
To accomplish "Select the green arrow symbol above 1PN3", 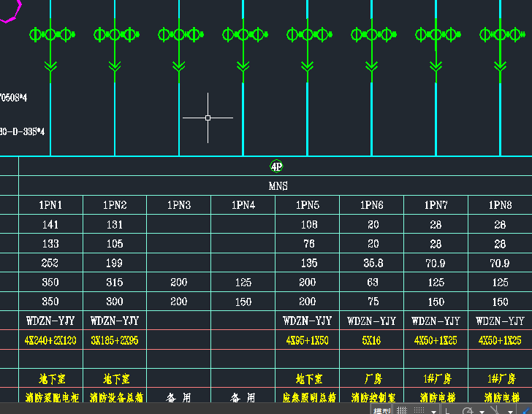I will pyautogui.click(x=179, y=66).
